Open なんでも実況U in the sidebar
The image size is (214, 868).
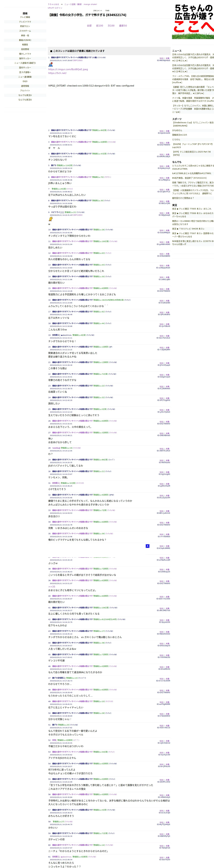(x=25, y=95)
